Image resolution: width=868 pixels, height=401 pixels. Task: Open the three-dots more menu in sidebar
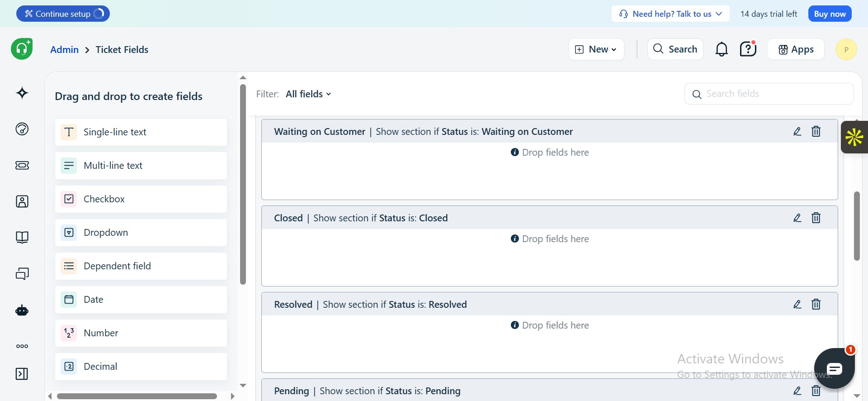pos(22,346)
